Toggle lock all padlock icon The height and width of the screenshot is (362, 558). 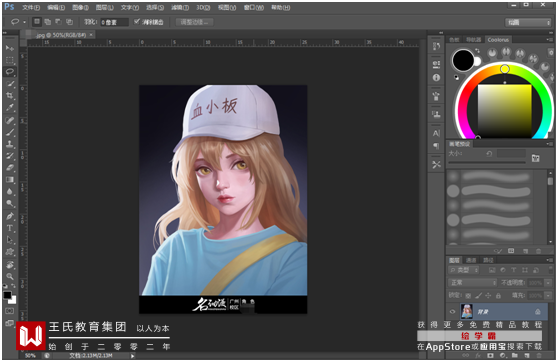pyautogui.click(x=498, y=295)
